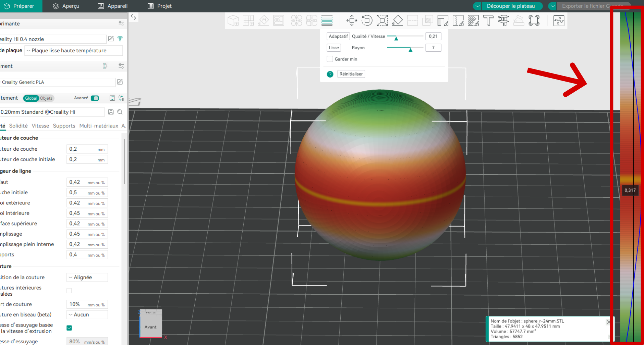Click the Réinitialiser button
Screen dimensions: 644x345
click(351, 74)
